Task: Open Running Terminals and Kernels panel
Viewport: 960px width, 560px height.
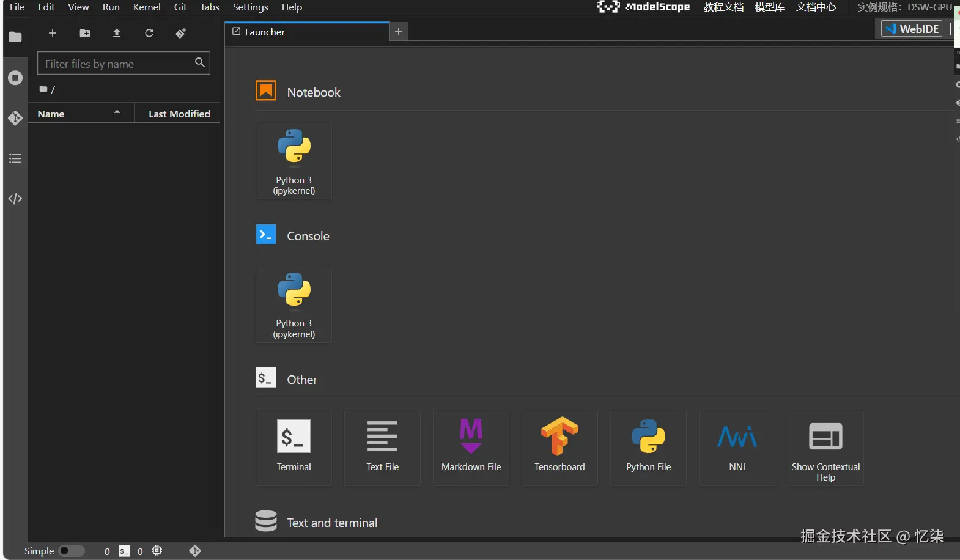Action: tap(15, 78)
